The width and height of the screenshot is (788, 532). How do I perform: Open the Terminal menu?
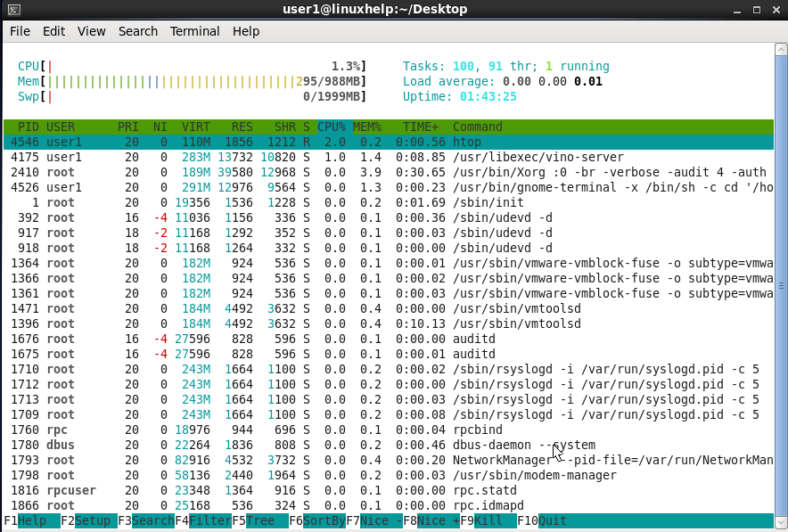coord(195,31)
